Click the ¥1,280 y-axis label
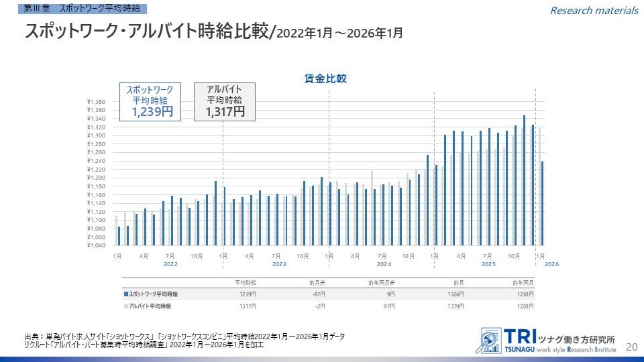 (96, 144)
